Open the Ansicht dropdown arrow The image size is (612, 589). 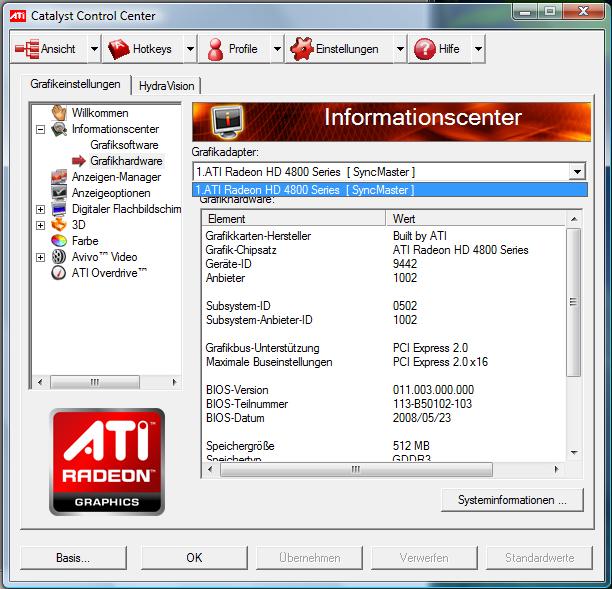(94, 49)
